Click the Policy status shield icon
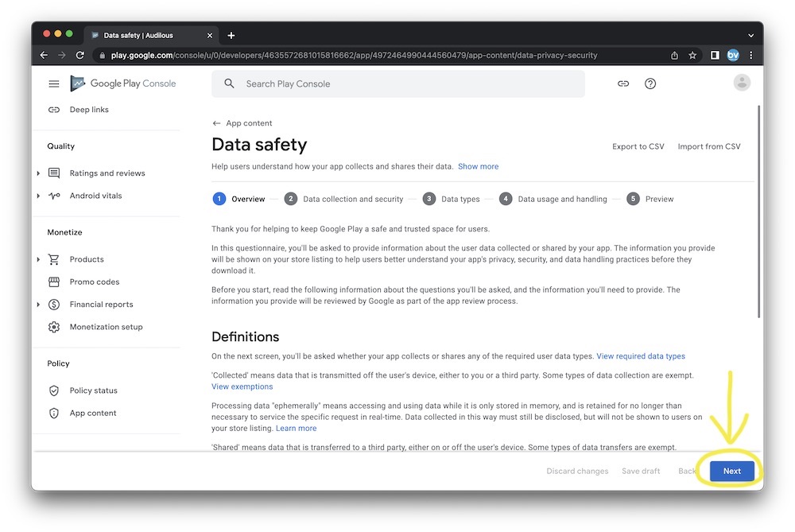 pos(54,390)
